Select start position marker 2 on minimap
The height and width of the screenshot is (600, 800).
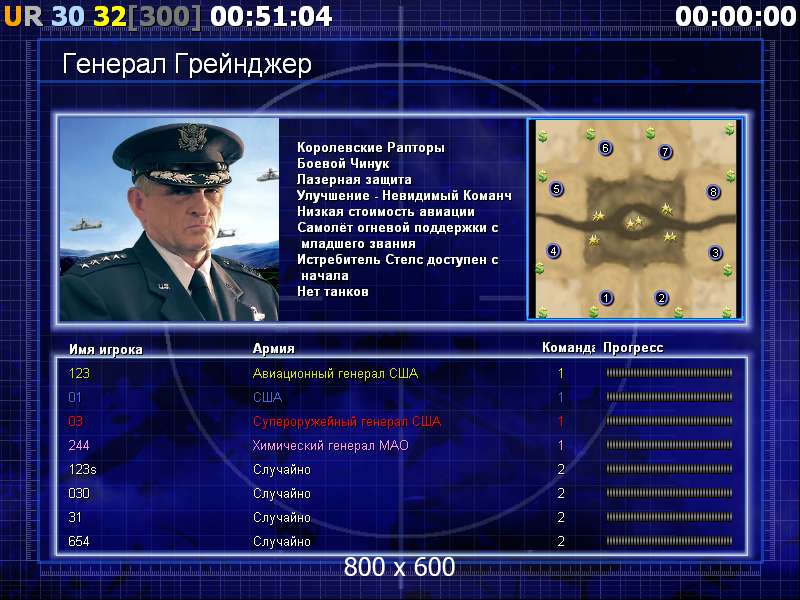pyautogui.click(x=661, y=297)
